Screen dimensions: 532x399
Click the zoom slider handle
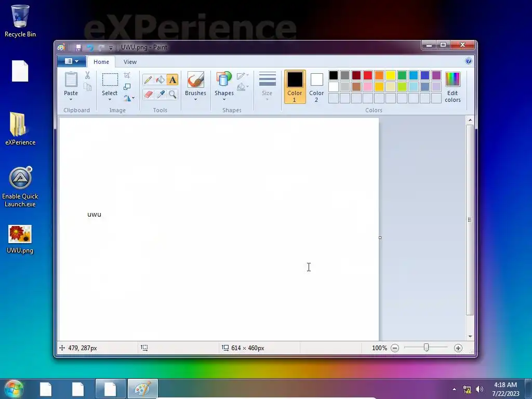click(x=426, y=348)
